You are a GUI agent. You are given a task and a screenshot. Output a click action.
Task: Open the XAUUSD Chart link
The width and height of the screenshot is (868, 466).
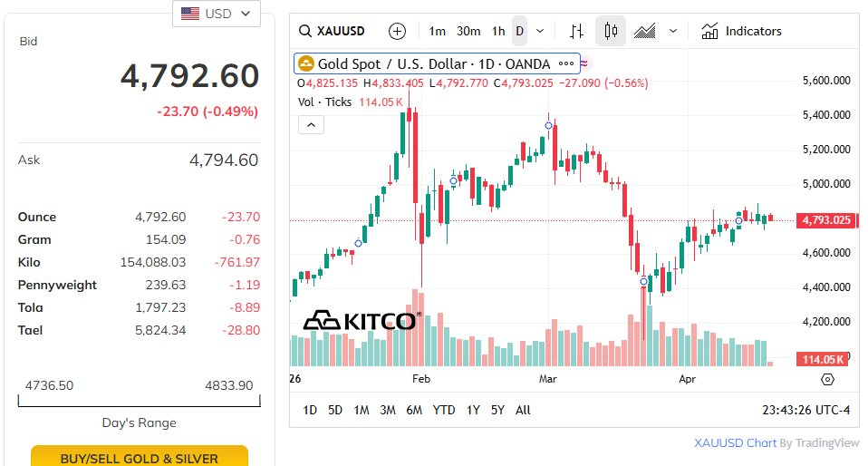735,443
